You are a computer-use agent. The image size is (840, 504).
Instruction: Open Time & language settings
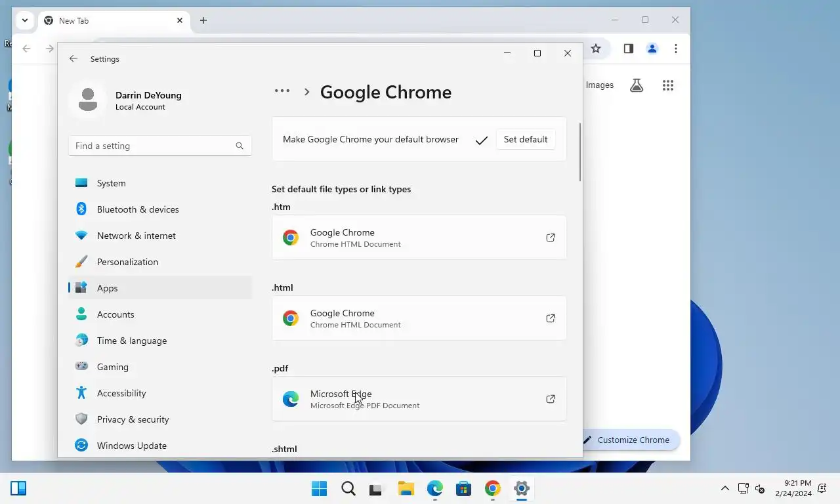pos(160,341)
